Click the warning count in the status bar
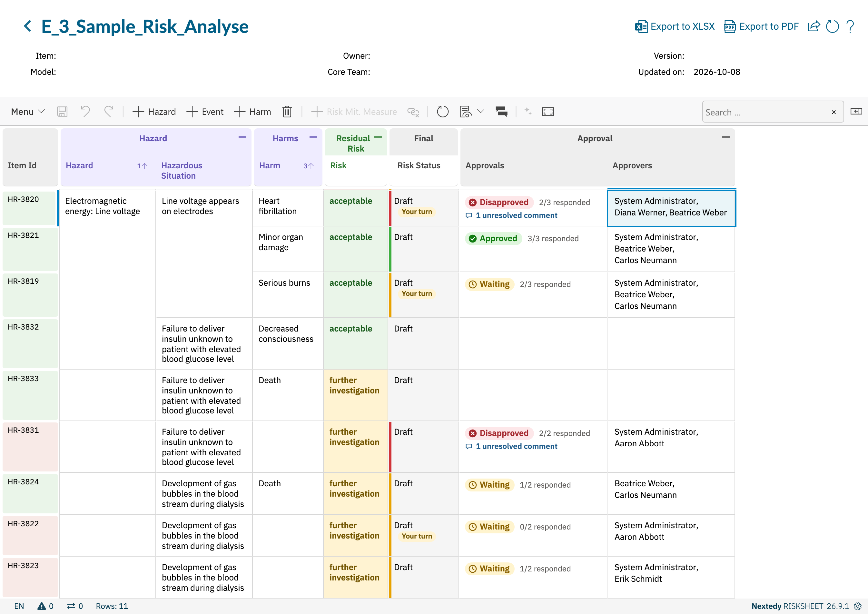This screenshot has height=614, width=868. pyautogui.click(x=45, y=606)
